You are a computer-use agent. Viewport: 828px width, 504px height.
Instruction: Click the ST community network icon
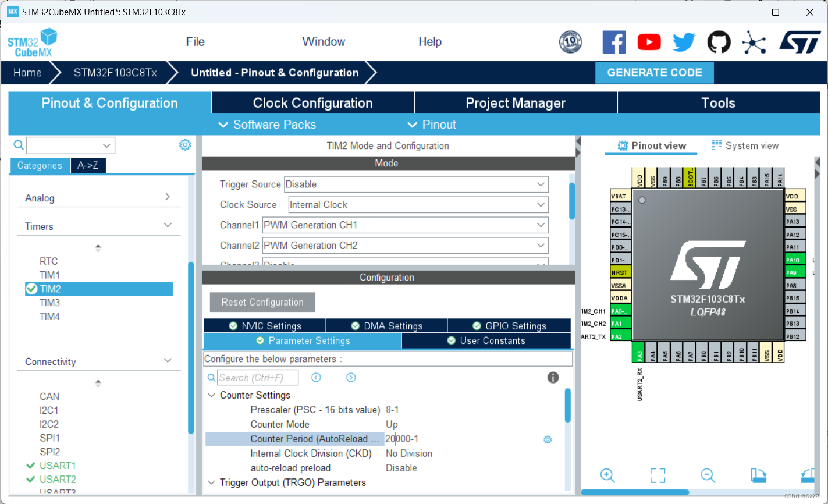point(754,42)
